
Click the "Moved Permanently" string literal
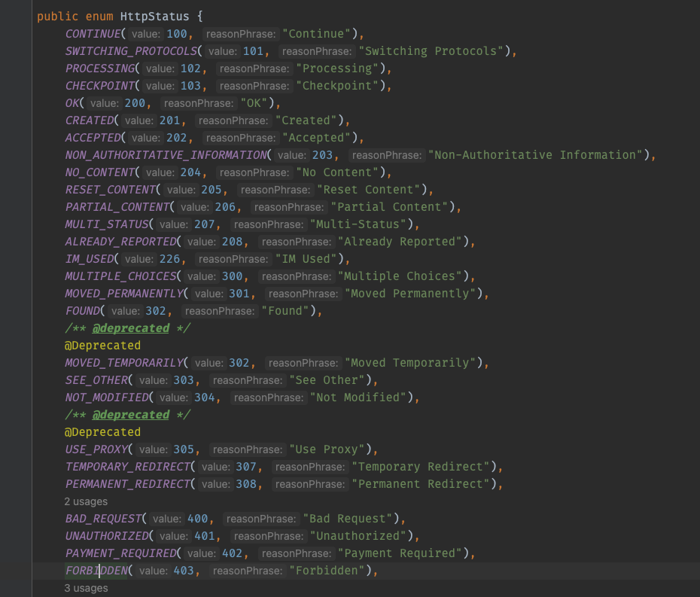[x=410, y=294]
